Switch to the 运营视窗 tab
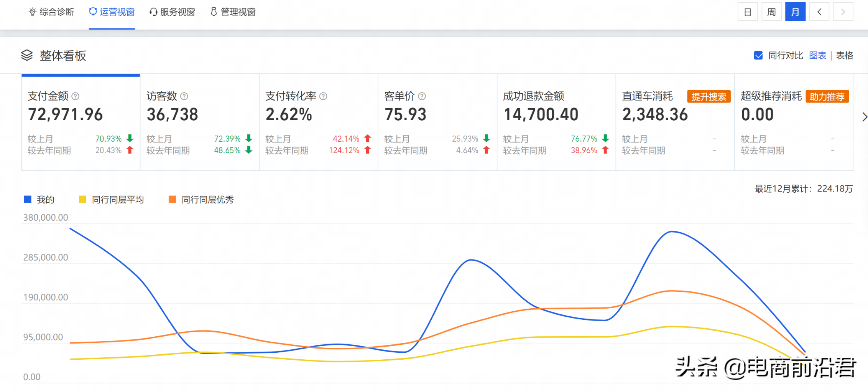 (112, 12)
